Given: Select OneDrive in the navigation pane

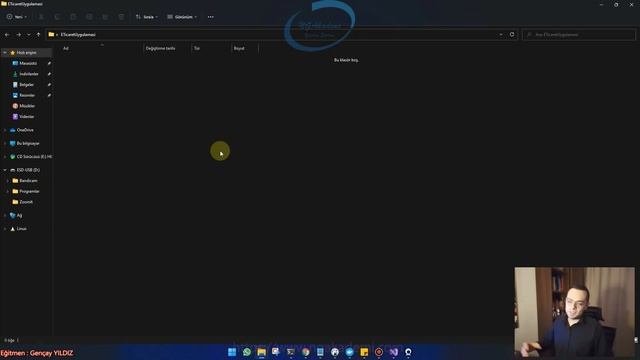Looking at the screenshot, I should point(25,130).
